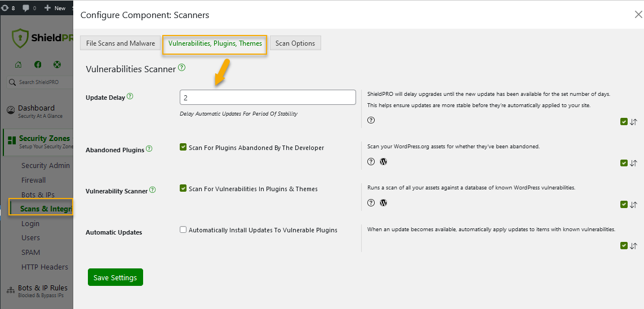Open help icon beside Update Delay label

[130, 96]
